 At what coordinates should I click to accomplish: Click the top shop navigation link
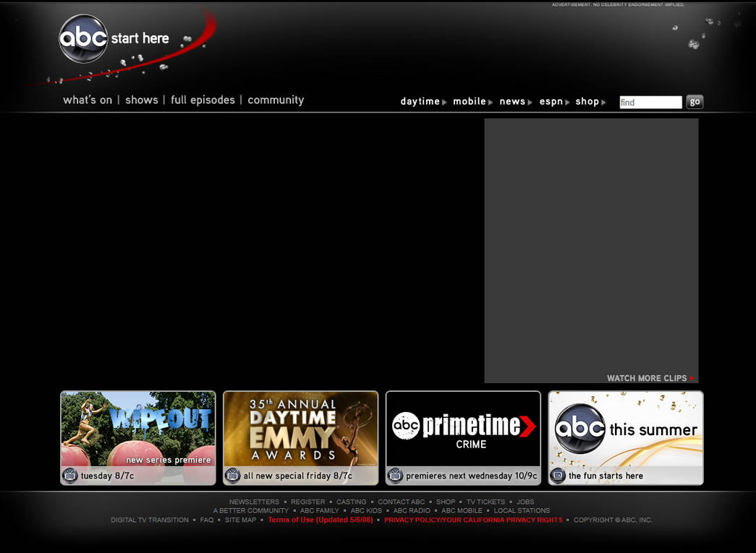(587, 101)
